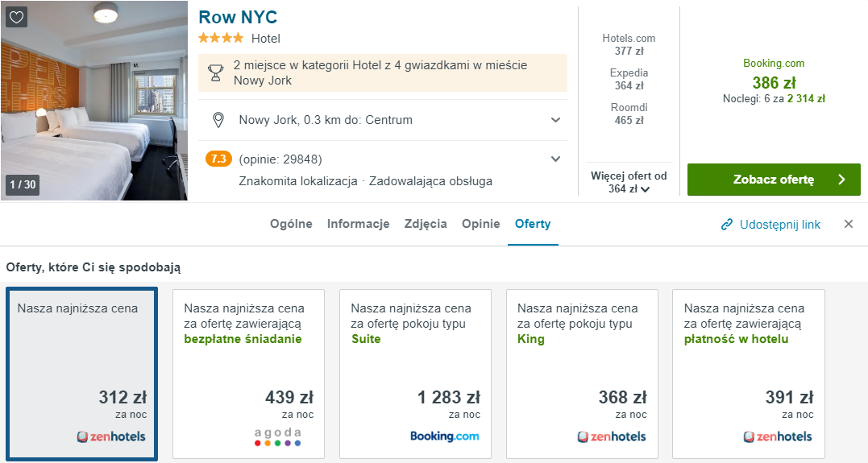Switch to the Ogólne tab
868x463 pixels.
pyautogui.click(x=291, y=224)
